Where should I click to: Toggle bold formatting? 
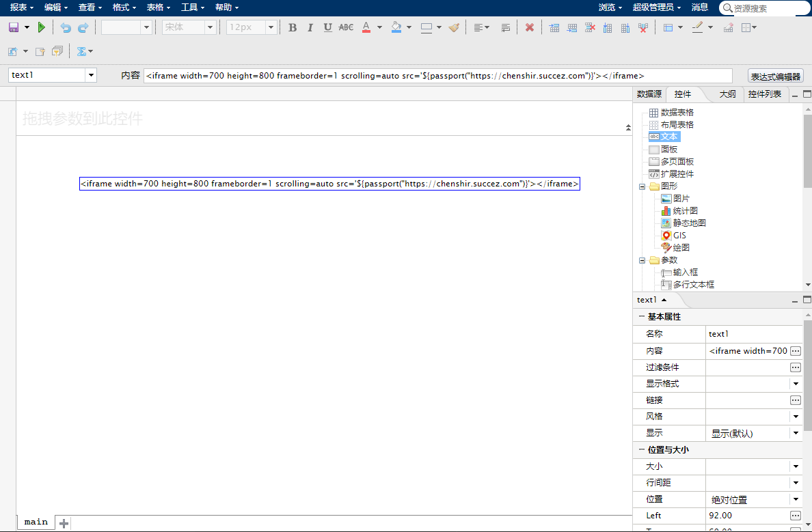[293, 27]
